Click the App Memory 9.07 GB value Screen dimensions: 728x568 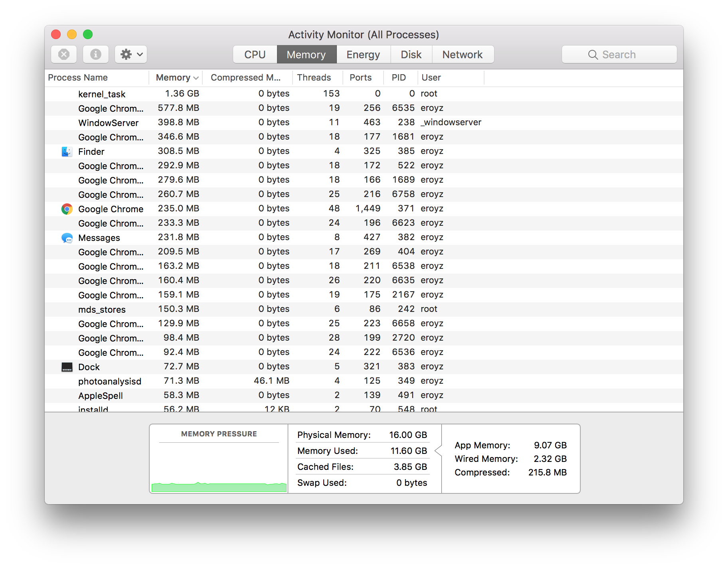tap(550, 445)
